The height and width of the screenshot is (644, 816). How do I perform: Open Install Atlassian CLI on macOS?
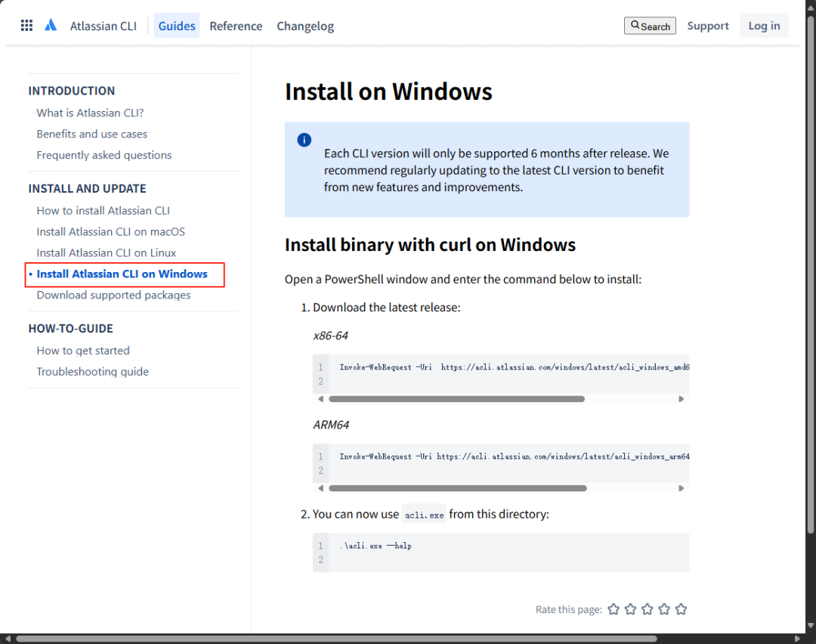pyautogui.click(x=110, y=231)
